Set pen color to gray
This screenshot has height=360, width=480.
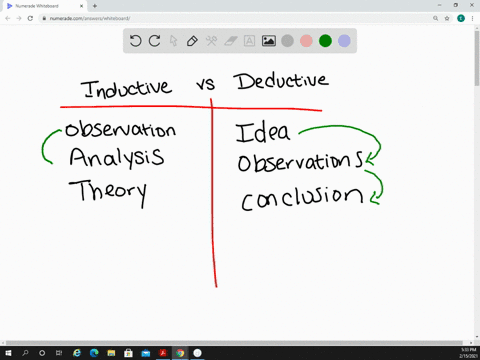click(x=287, y=41)
